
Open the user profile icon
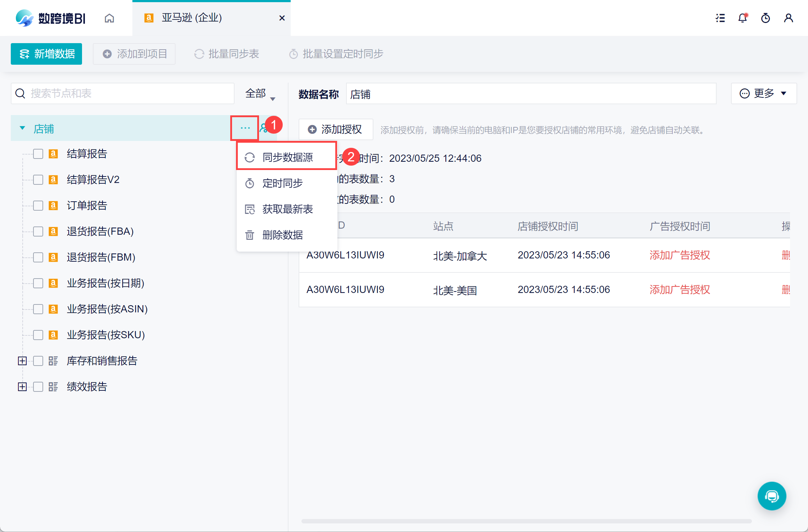(788, 18)
